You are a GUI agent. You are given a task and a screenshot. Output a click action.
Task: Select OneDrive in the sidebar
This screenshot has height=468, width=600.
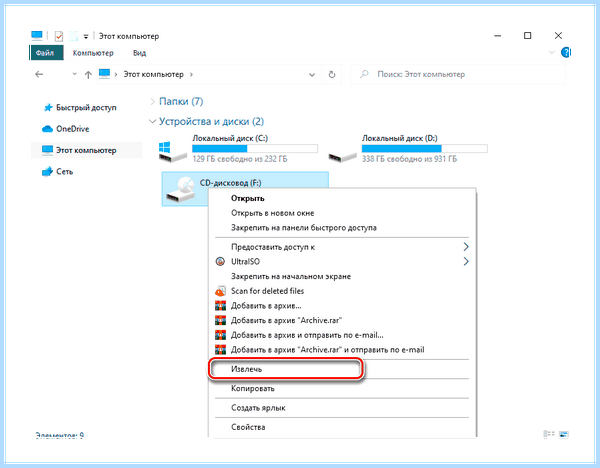[72, 129]
